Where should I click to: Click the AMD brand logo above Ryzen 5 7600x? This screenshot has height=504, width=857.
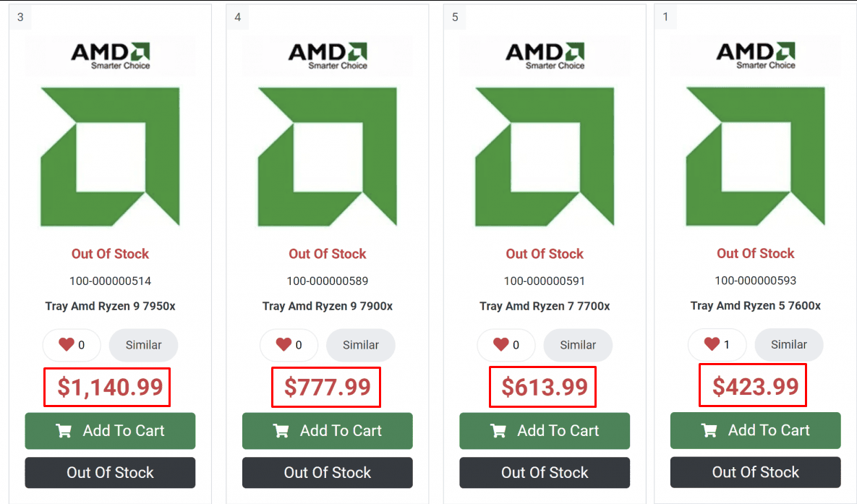(755, 56)
